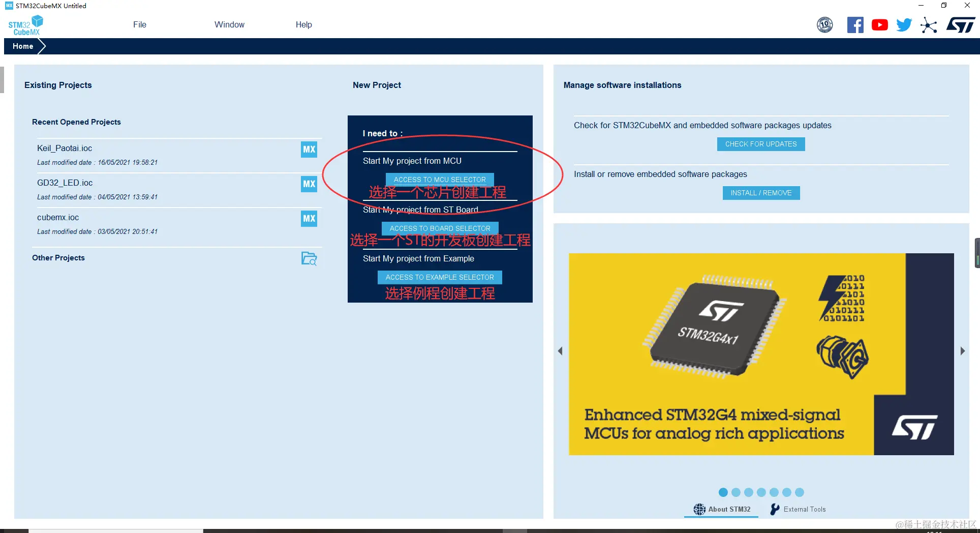This screenshot has width=980, height=533.
Task: Select the second carousel dot
Action: coord(736,492)
